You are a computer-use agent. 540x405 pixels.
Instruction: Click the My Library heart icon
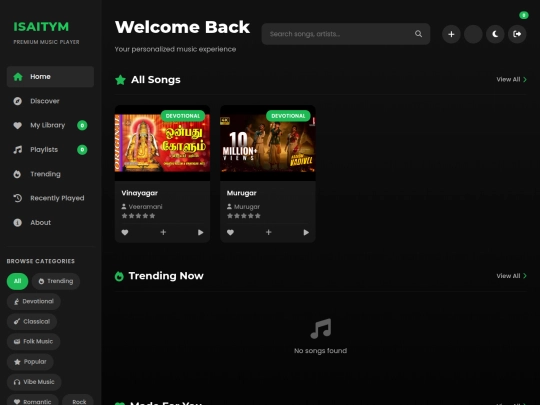[18, 125]
